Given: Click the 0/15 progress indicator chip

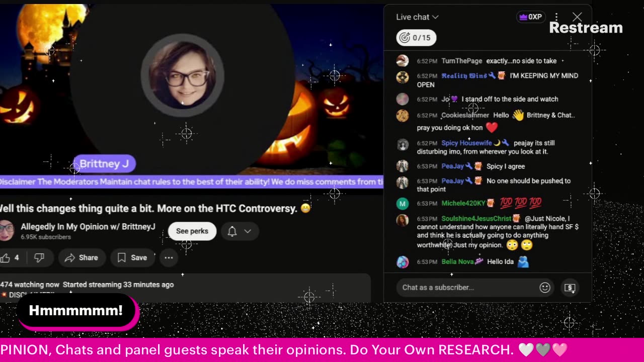Looking at the screenshot, I should pos(416,38).
